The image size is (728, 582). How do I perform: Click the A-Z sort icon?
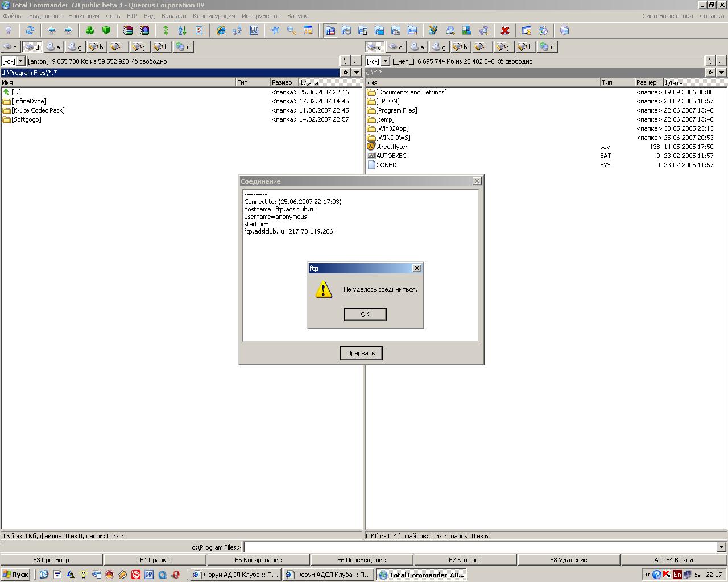tap(183, 30)
